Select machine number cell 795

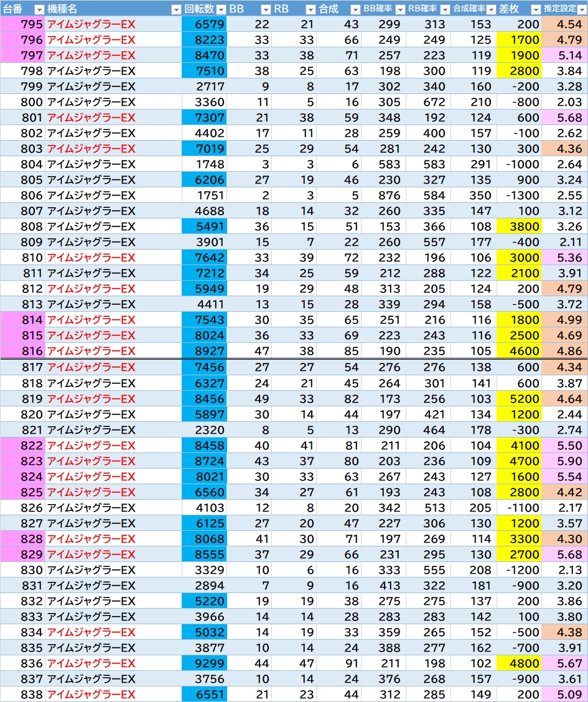(x=22, y=24)
